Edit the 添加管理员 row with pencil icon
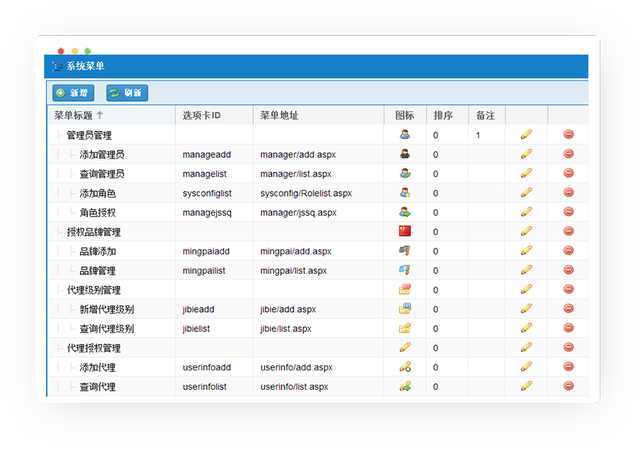Image resolution: width=640 pixels, height=449 pixels. click(527, 154)
